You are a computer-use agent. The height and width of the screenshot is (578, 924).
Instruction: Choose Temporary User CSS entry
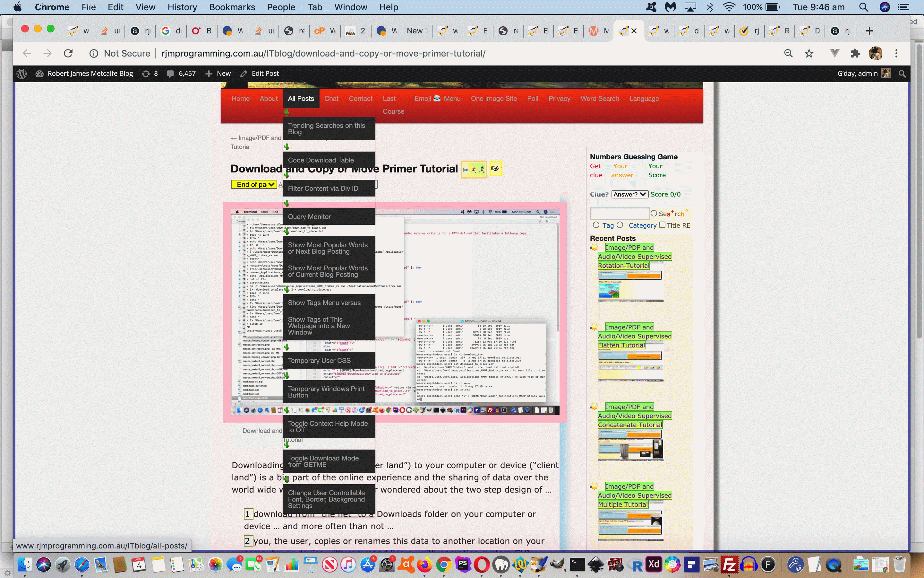[x=329, y=361]
